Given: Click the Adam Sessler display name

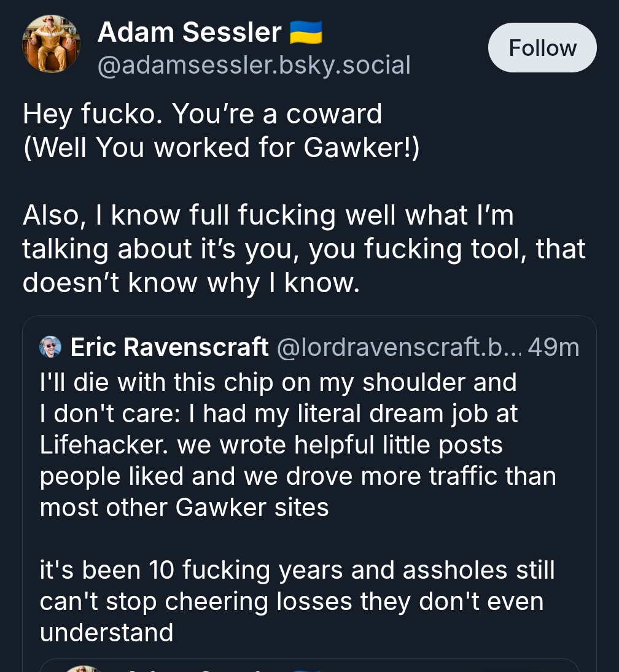Looking at the screenshot, I should click(189, 32).
